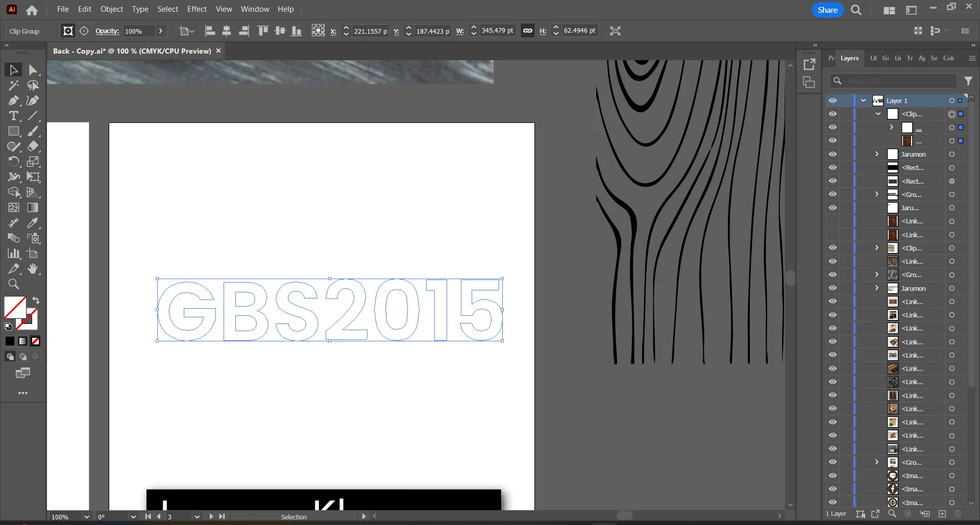980x525 pixels.
Task: Select the Type tool
Action: (14, 116)
